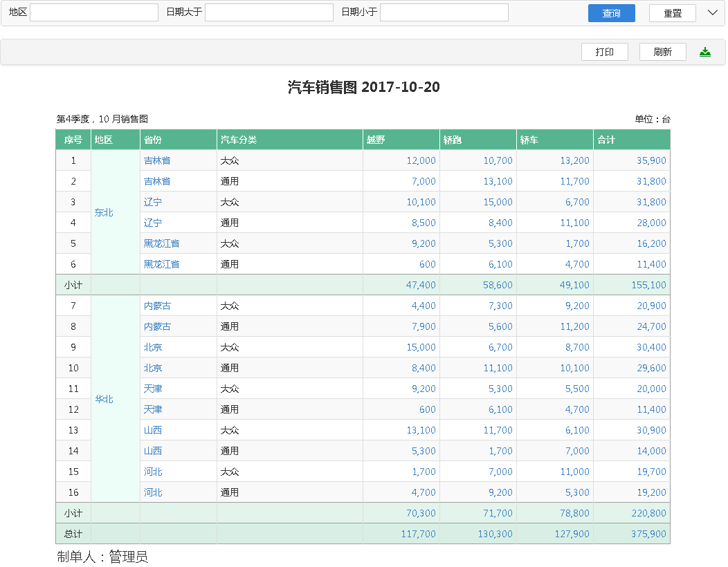Click the 刷新 refresh button
The width and height of the screenshot is (728, 567).
(662, 52)
